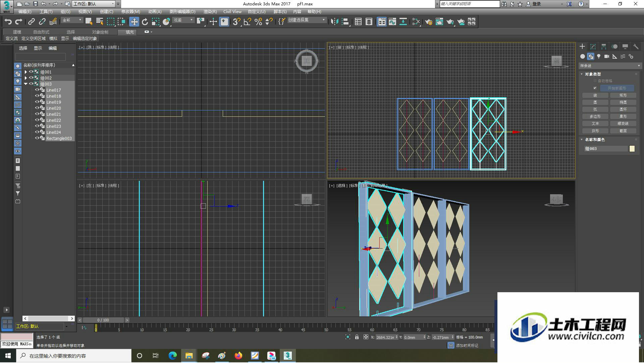The height and width of the screenshot is (363, 644).
Task: Uncheck the 开始新图形 checkbox
Action: pyautogui.click(x=595, y=88)
